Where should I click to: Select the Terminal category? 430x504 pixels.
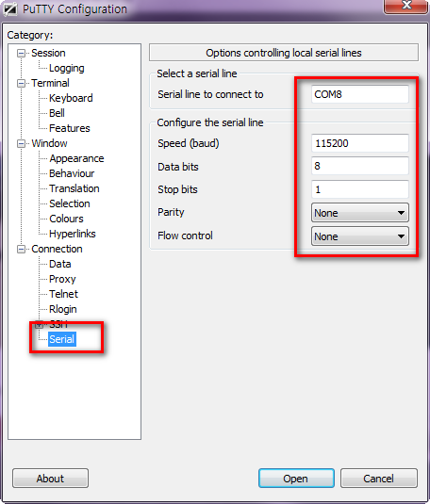pos(50,83)
